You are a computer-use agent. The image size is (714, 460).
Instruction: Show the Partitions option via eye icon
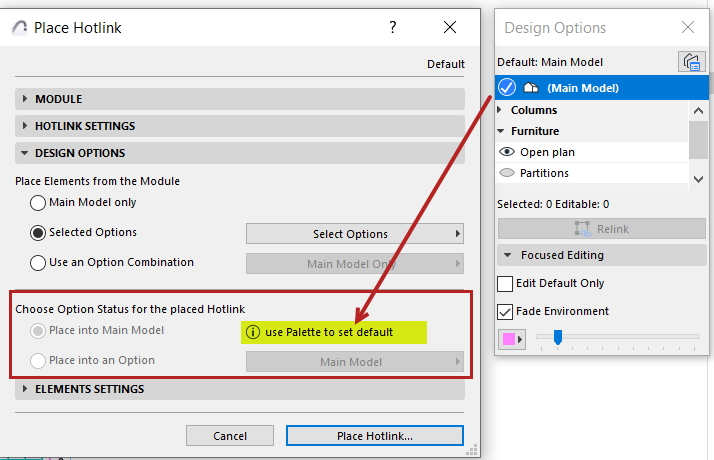507,173
